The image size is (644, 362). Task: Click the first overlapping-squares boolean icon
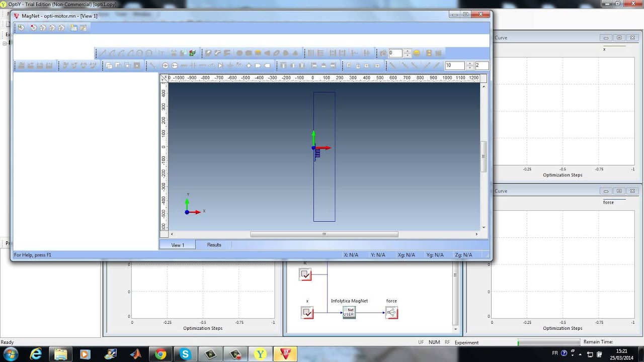[x=109, y=66]
